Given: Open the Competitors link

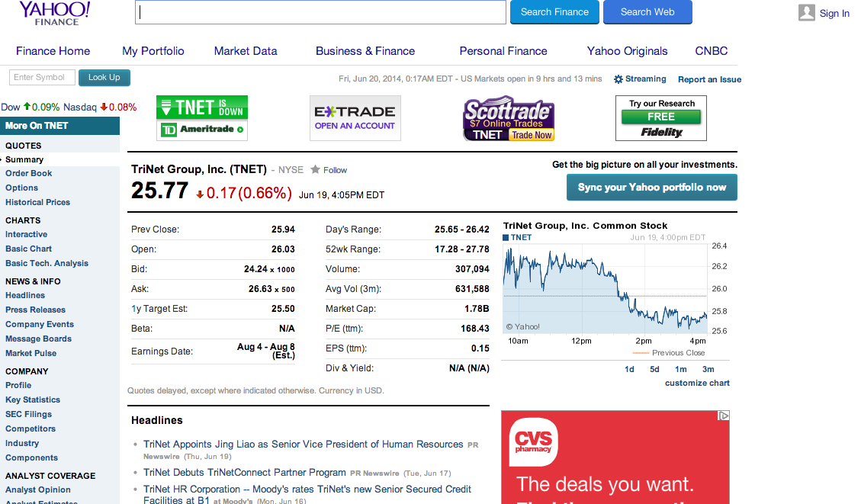Looking at the screenshot, I should click(x=31, y=429).
